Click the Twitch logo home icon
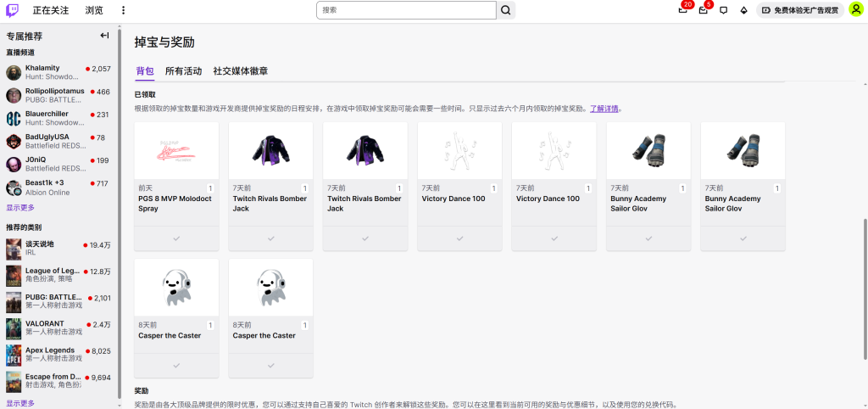 pos(12,10)
